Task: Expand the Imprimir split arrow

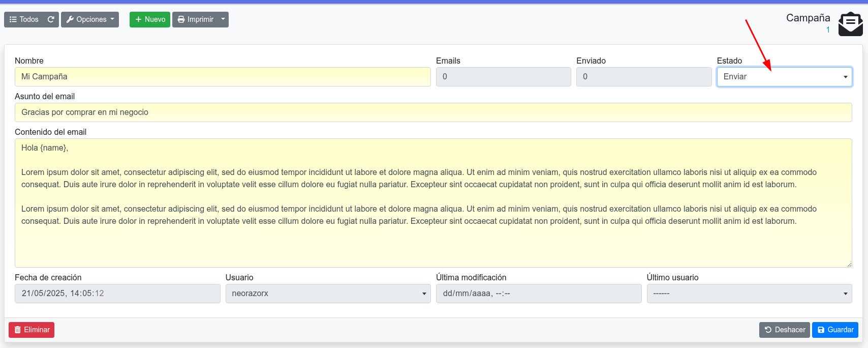Action: [x=223, y=19]
